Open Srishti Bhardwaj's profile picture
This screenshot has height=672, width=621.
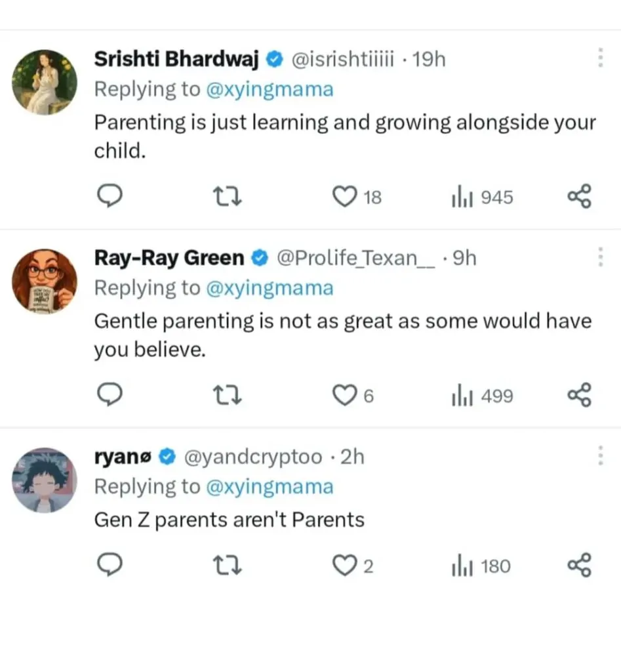tap(45, 83)
